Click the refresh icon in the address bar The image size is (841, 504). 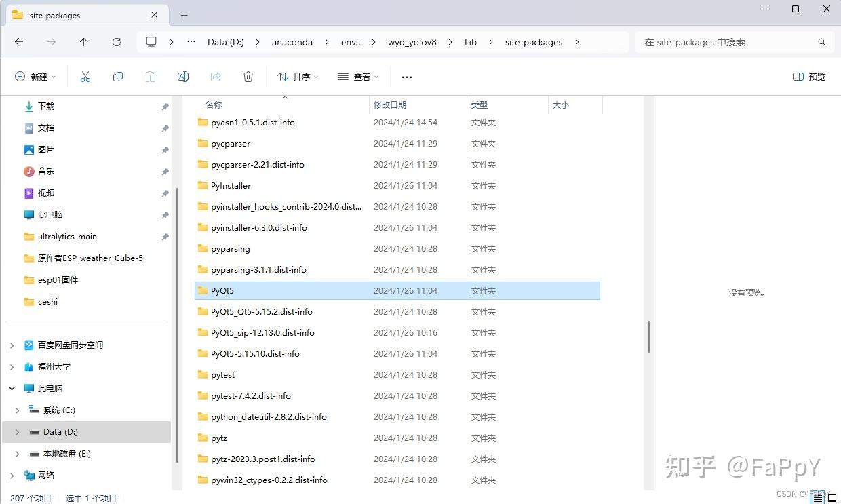(116, 42)
